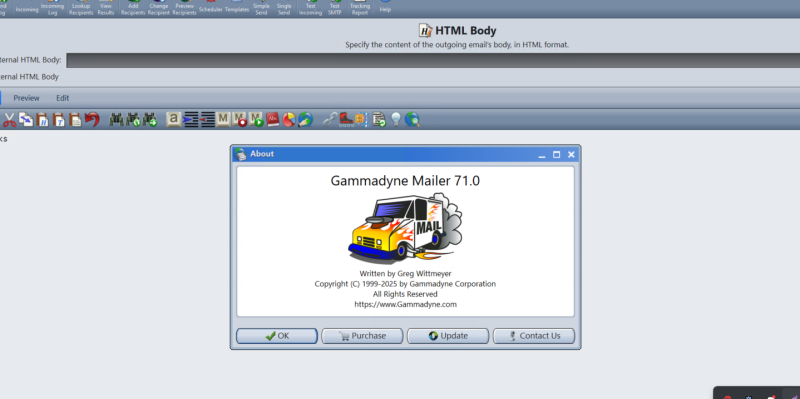Switch to the Preview tab
Screen dimensions: 800x399
tap(27, 98)
